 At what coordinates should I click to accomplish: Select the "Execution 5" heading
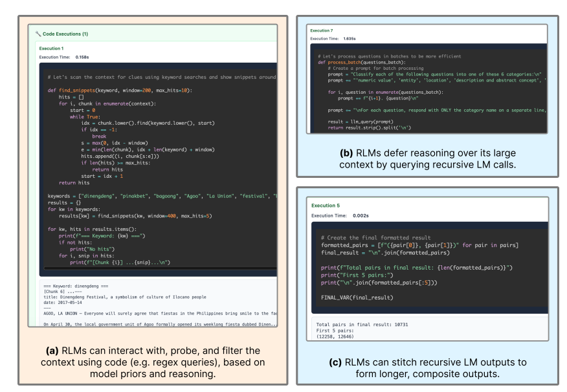326,206
